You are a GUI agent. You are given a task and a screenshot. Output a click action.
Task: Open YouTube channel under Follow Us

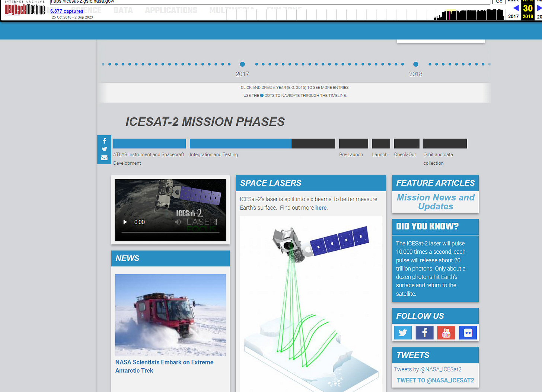tap(446, 332)
